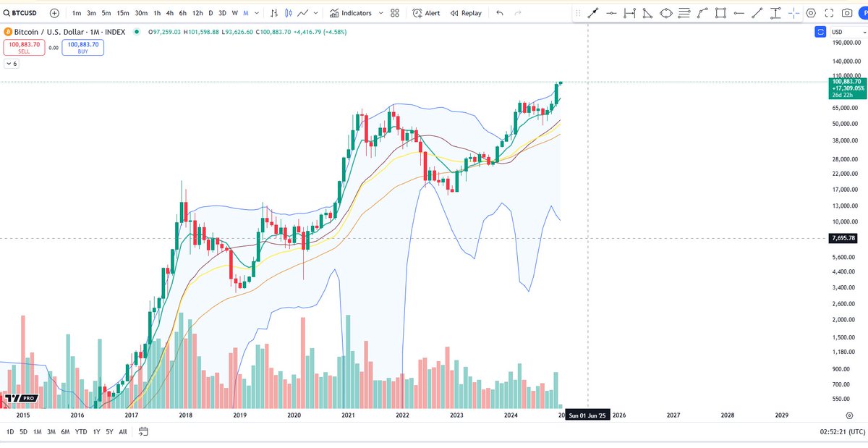This screenshot has width=868, height=448.
Task: Create an Alert
Action: [426, 13]
